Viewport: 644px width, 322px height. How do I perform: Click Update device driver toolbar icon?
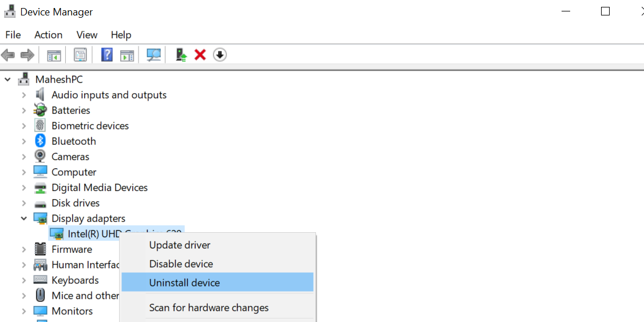coord(181,54)
